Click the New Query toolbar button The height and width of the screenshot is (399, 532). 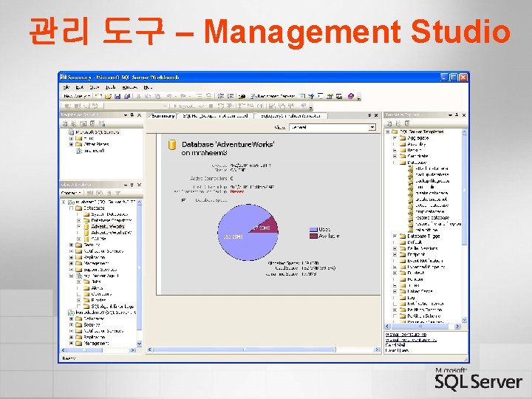point(77,96)
